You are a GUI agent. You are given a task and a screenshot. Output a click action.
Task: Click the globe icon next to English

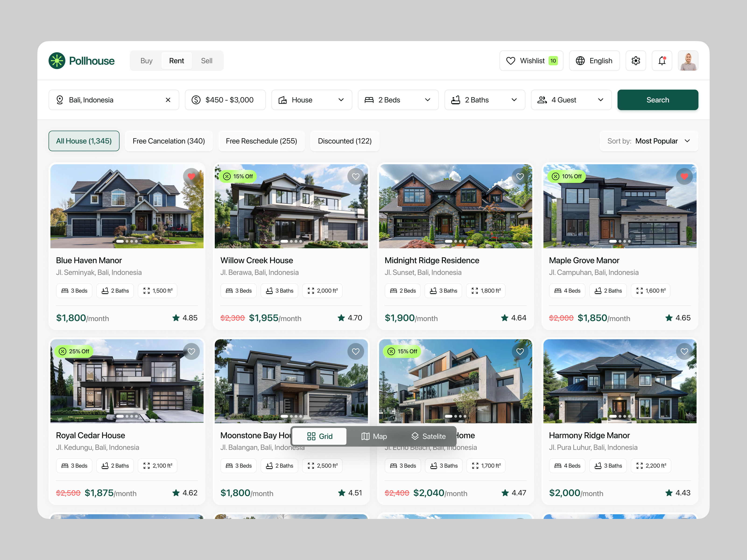tap(580, 61)
